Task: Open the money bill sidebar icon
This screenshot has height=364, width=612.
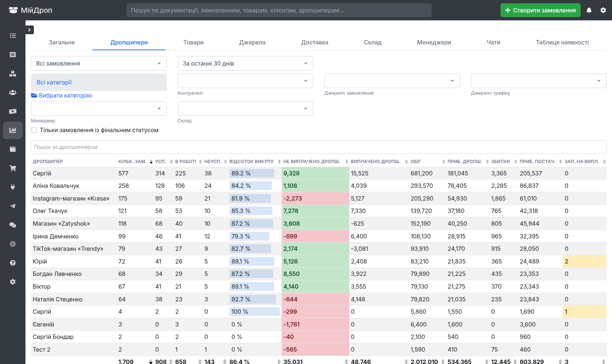Action: [13, 111]
